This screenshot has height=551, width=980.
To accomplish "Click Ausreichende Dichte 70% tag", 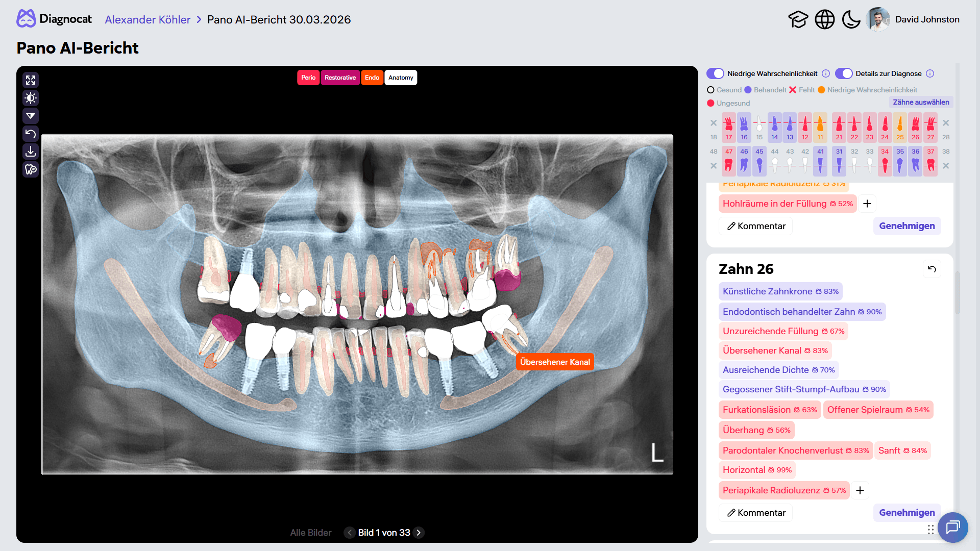I will (x=778, y=370).
